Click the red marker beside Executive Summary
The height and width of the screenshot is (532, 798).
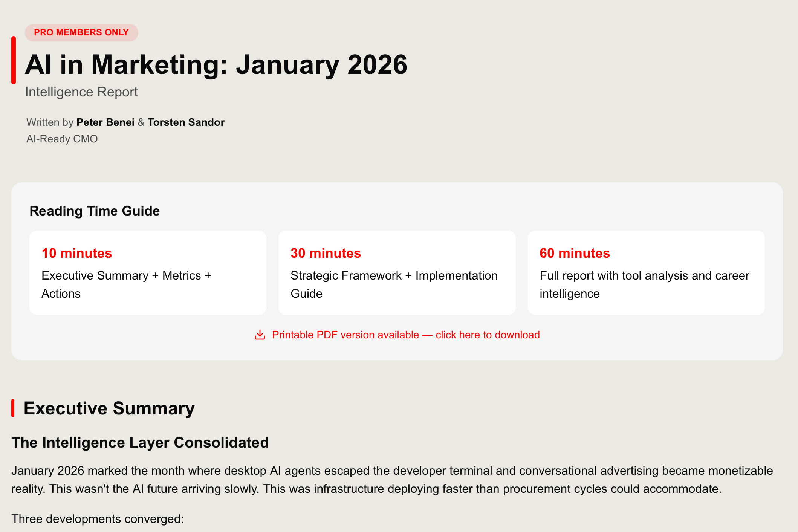coord(13,408)
